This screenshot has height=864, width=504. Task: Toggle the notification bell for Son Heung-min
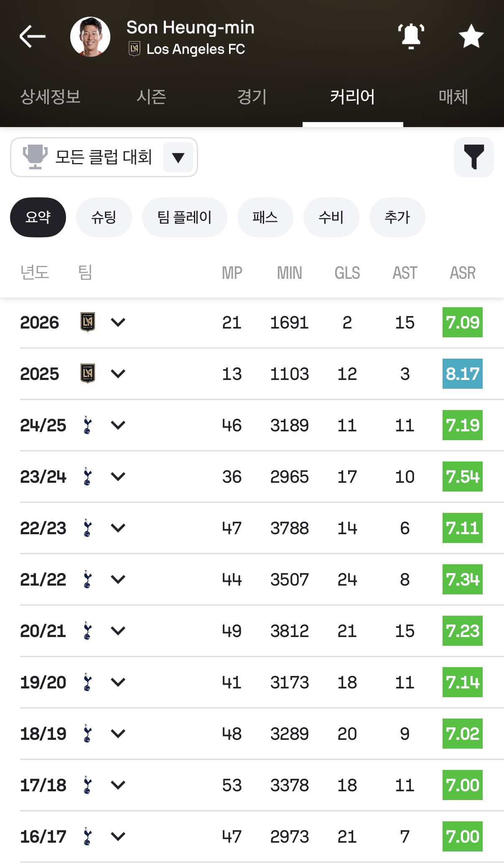point(411,36)
